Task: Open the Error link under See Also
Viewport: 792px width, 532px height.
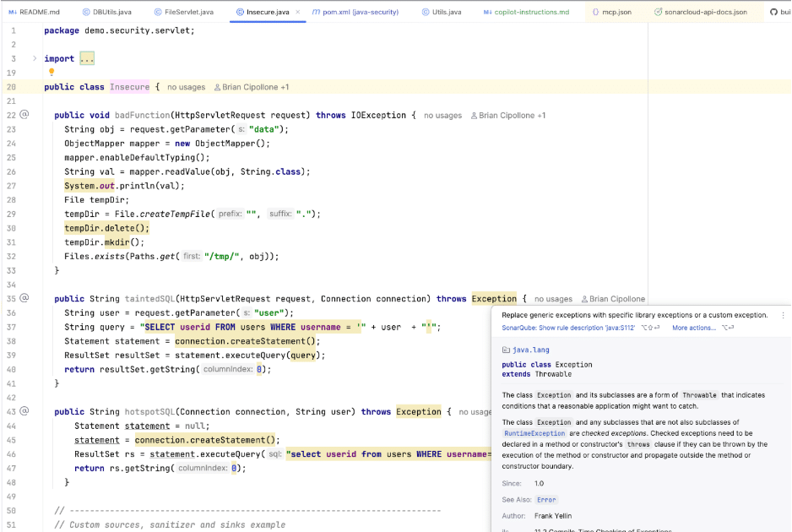Action: (546, 500)
